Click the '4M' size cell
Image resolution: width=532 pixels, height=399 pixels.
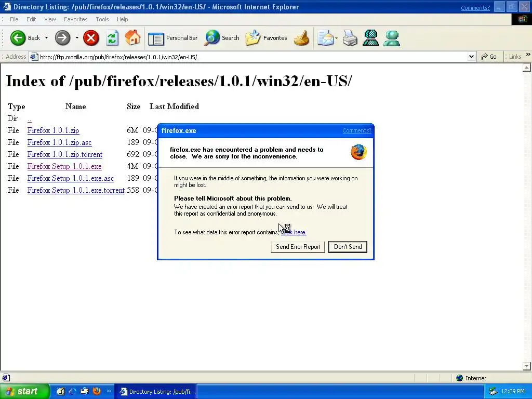(132, 166)
